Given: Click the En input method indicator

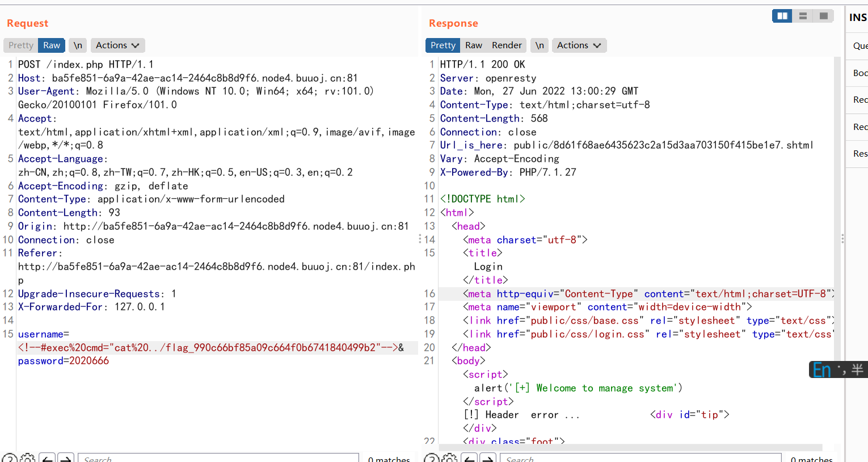Looking at the screenshot, I should [x=821, y=370].
